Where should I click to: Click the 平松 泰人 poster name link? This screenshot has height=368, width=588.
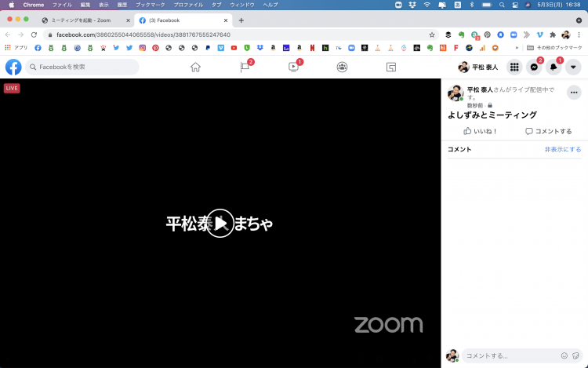coord(480,89)
